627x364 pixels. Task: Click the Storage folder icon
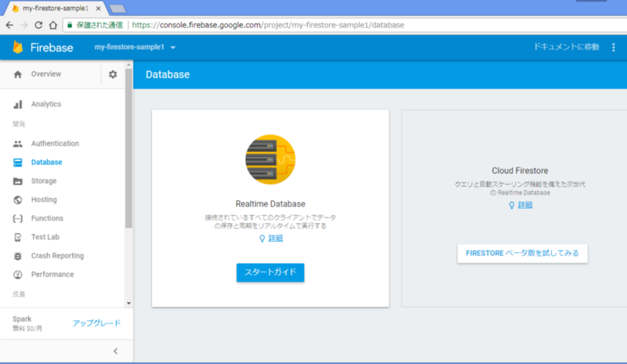pyautogui.click(x=17, y=181)
